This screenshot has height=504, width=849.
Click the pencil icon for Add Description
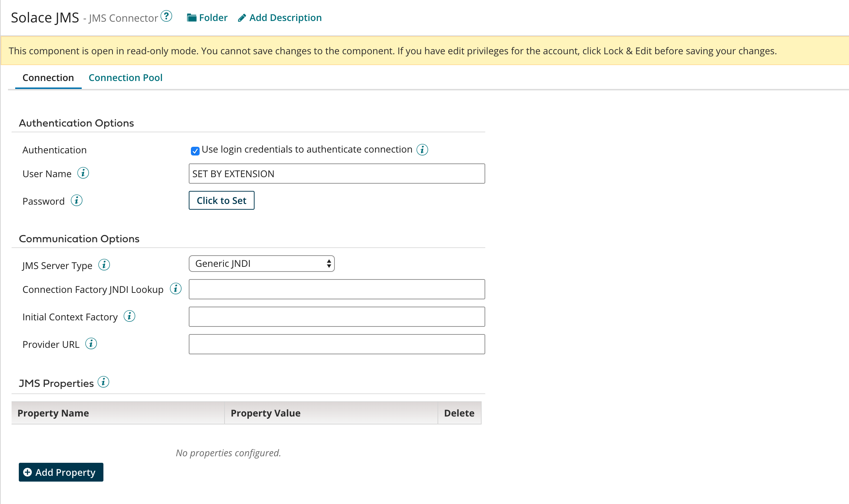tap(242, 18)
